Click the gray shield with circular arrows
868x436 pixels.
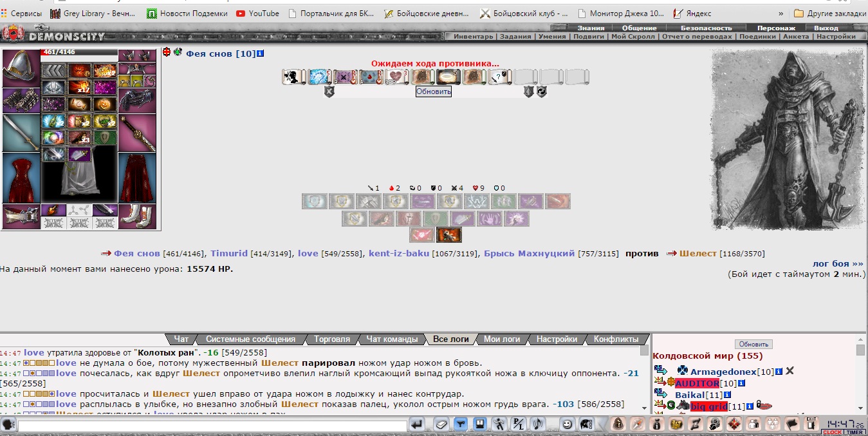(x=542, y=92)
